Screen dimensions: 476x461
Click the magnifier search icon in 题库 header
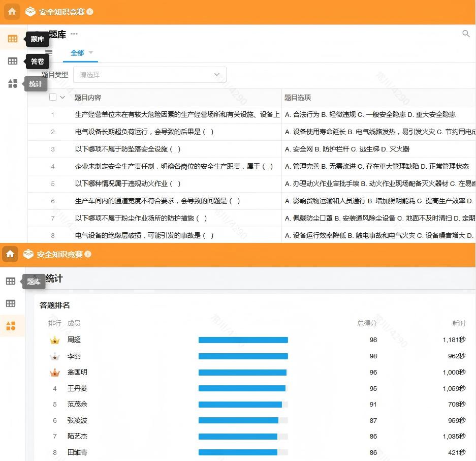pyautogui.click(x=466, y=34)
